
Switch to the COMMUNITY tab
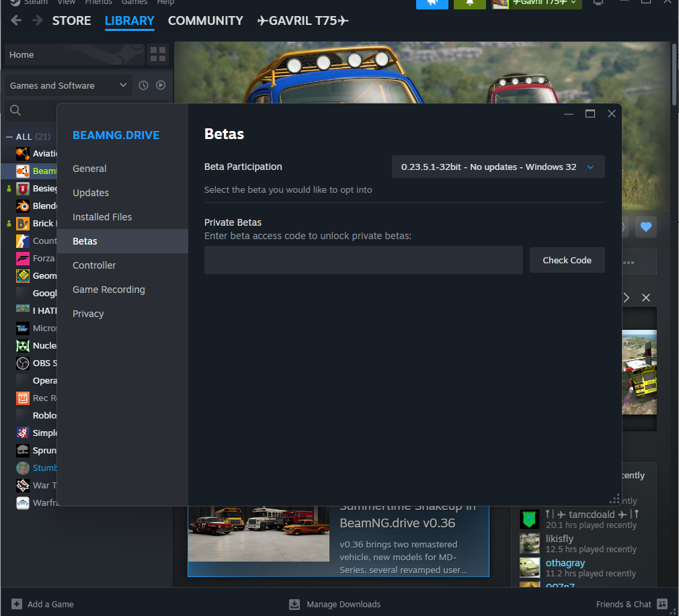[205, 20]
